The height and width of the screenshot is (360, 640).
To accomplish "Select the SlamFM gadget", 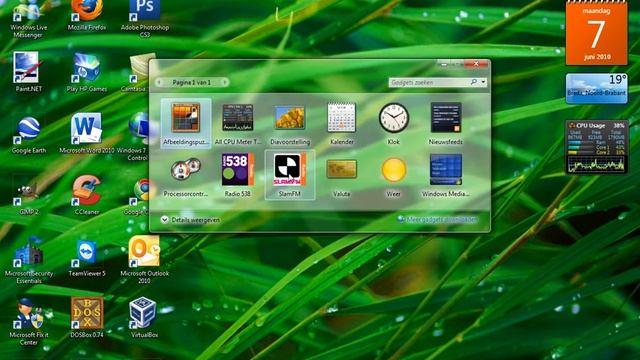I will pos(290,175).
